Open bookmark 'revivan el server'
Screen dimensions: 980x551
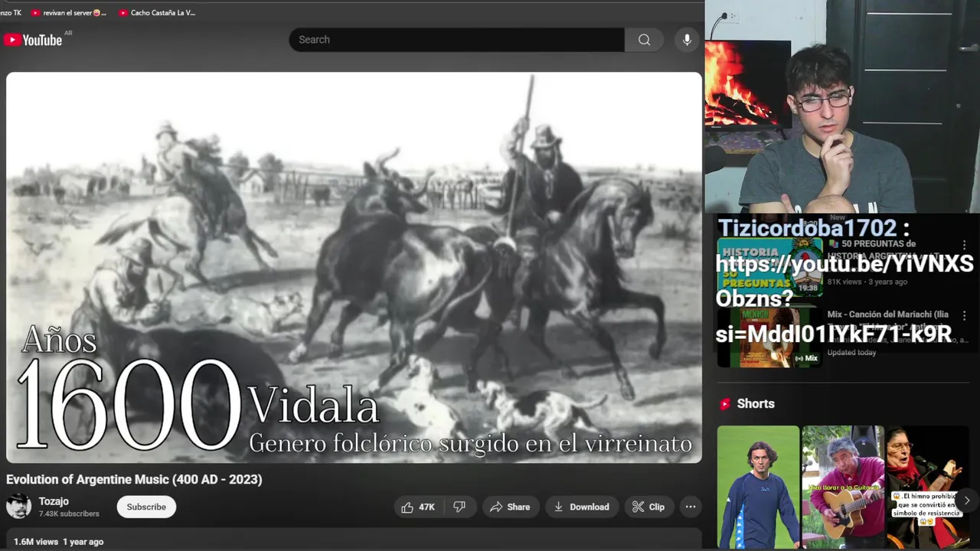click(68, 13)
